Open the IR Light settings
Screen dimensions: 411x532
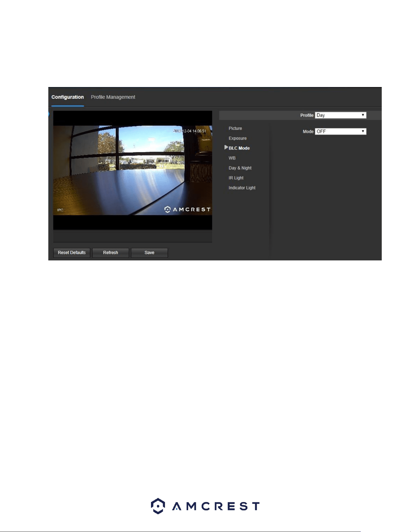click(236, 178)
